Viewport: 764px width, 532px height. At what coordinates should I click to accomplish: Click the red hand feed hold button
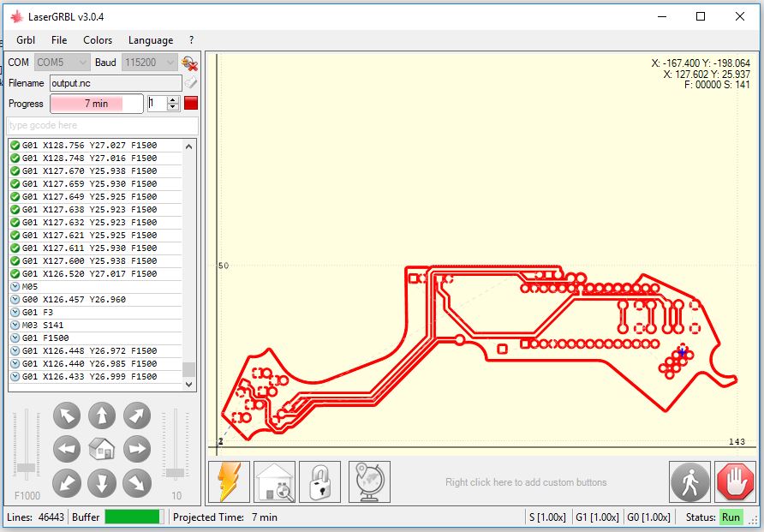coord(735,481)
